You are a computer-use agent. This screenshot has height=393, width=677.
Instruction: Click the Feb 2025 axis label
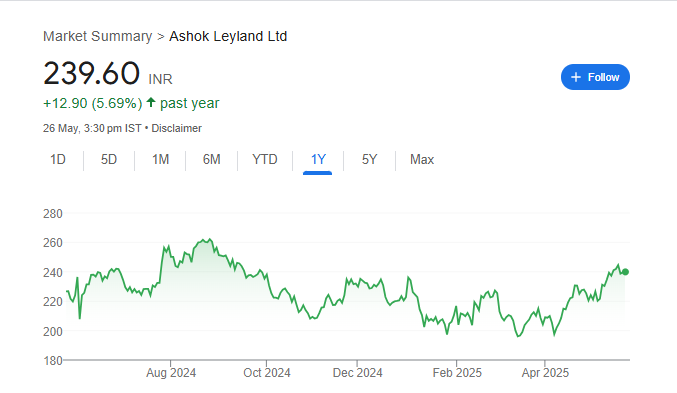pos(457,373)
